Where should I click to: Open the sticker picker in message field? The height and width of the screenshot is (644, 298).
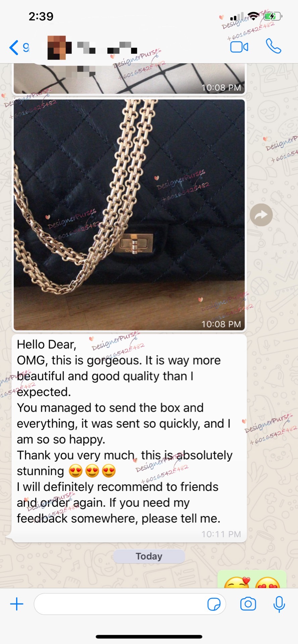coord(214,604)
